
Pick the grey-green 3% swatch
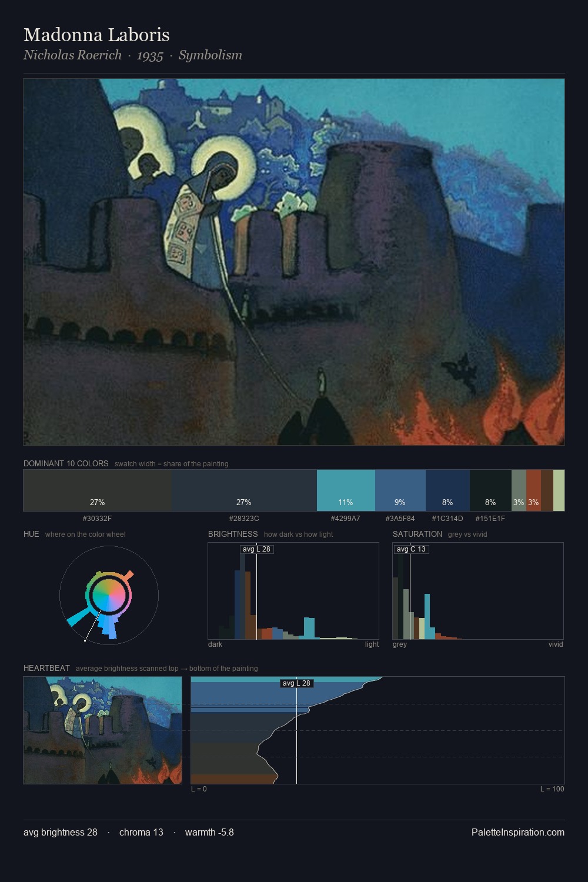519,490
